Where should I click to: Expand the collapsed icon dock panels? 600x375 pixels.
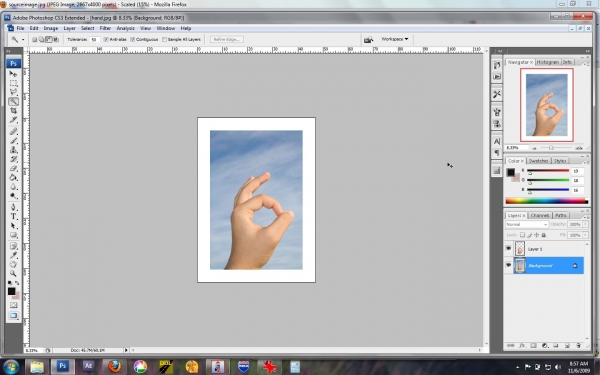tap(499, 51)
